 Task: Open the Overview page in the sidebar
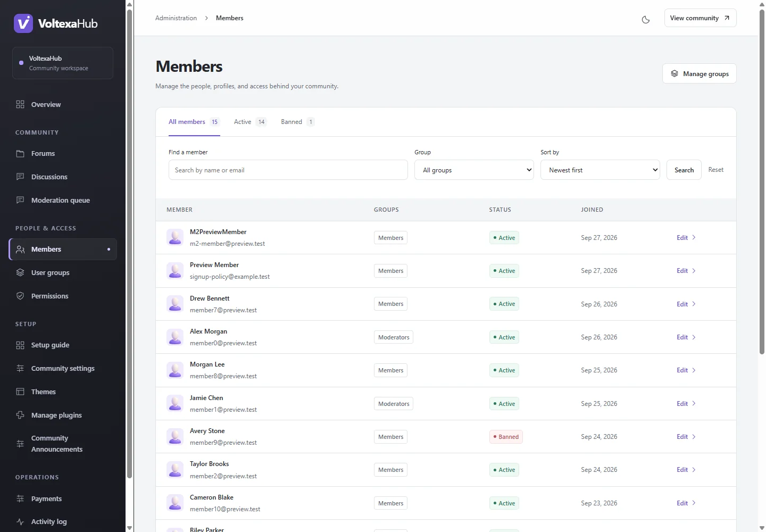63,105
